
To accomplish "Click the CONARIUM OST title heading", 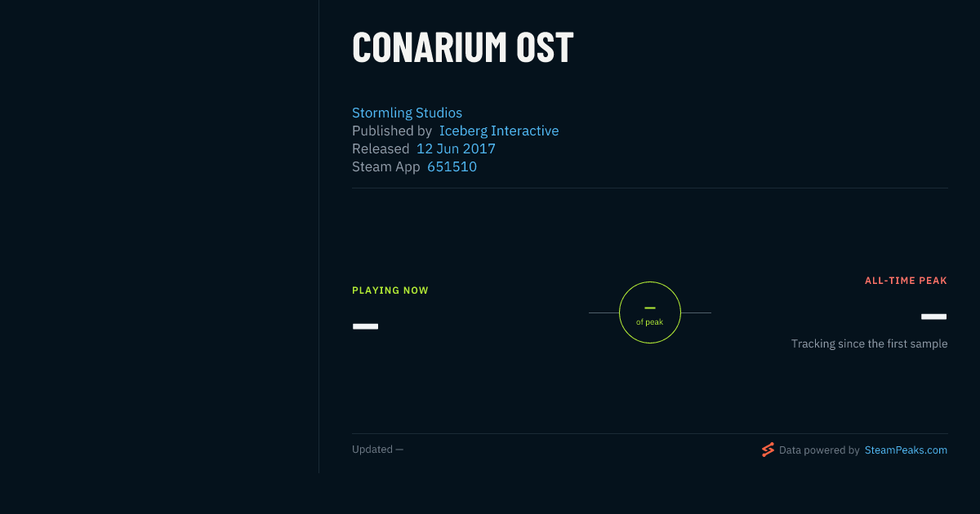I will coord(463,47).
